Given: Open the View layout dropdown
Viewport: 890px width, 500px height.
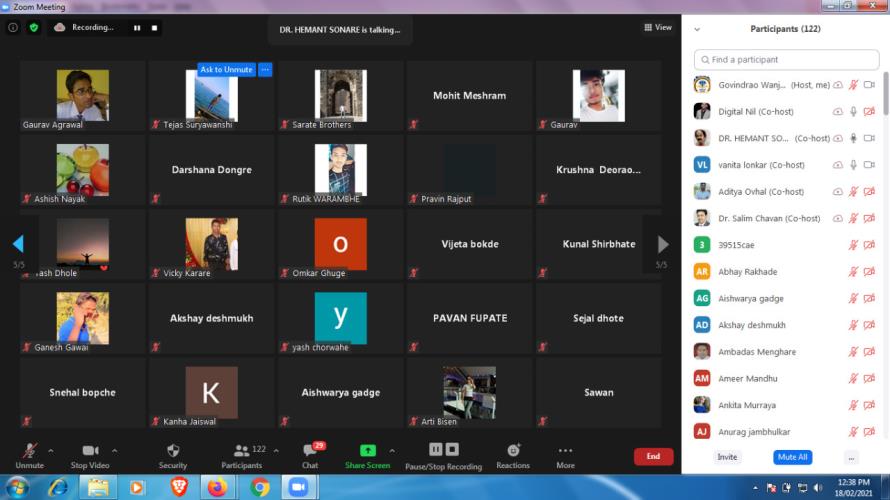Looking at the screenshot, I should click(658, 27).
